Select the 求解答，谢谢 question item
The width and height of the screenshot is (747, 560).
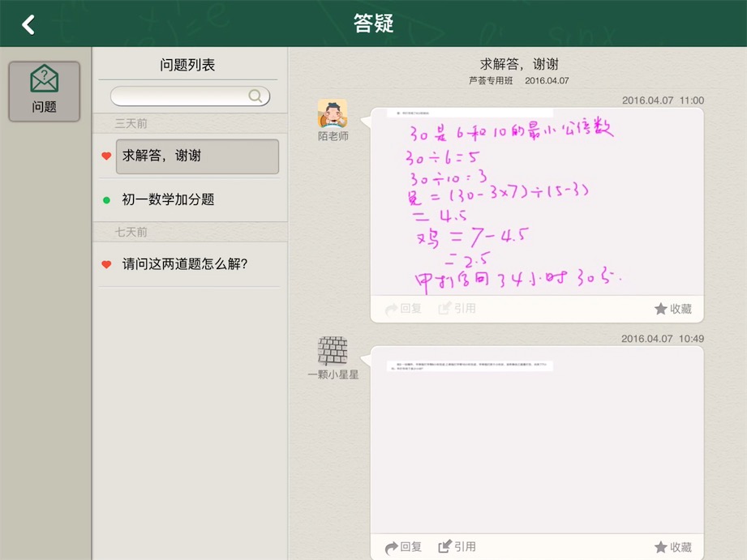[197, 156]
